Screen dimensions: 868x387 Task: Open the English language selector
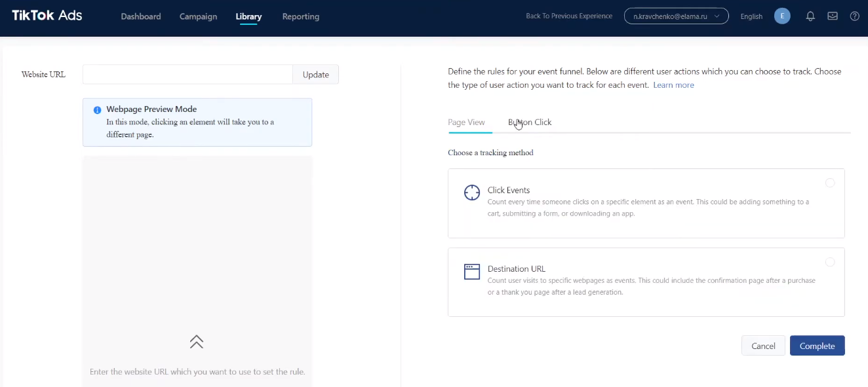751,16
